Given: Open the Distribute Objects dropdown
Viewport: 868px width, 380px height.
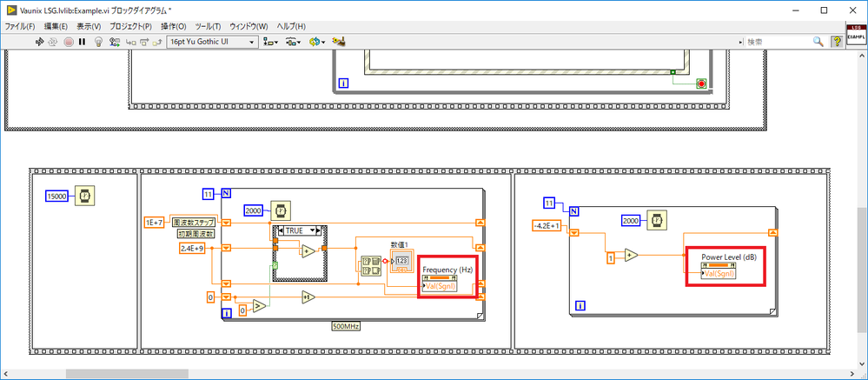Looking at the screenshot, I should 294,42.
